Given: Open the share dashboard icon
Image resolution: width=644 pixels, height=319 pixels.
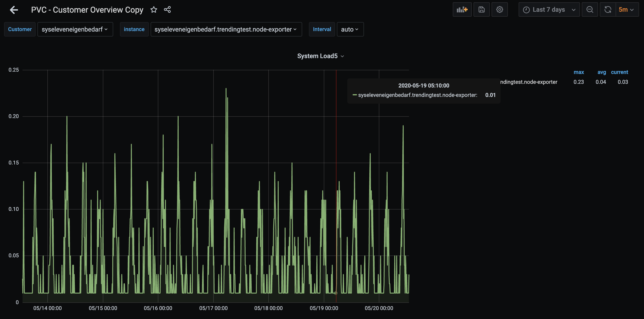Looking at the screenshot, I should pyautogui.click(x=167, y=10).
